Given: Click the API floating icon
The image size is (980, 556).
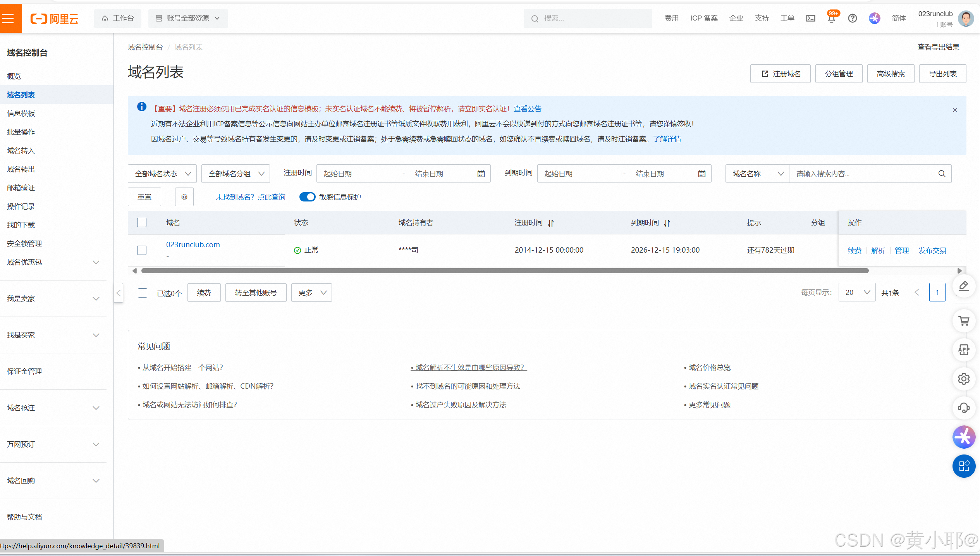Looking at the screenshot, I should 963,350.
